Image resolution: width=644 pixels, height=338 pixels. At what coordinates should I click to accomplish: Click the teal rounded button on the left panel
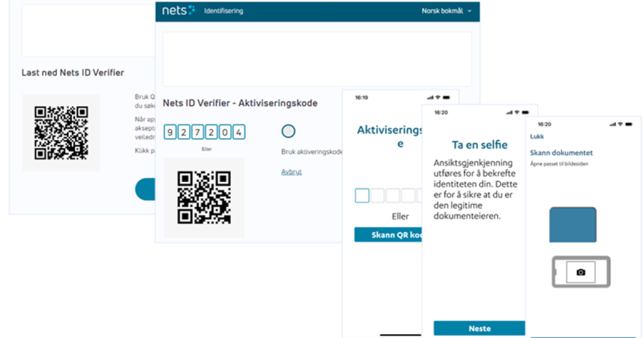(146, 189)
